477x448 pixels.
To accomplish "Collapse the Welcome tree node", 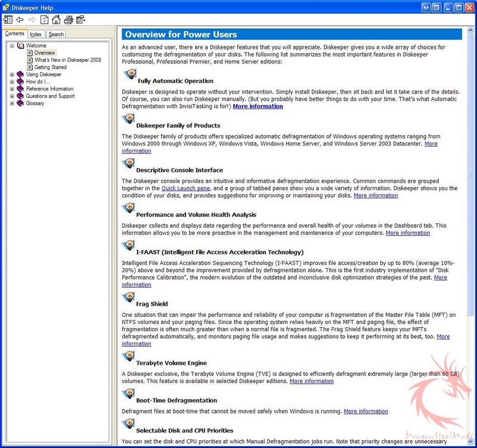I will 12,46.
